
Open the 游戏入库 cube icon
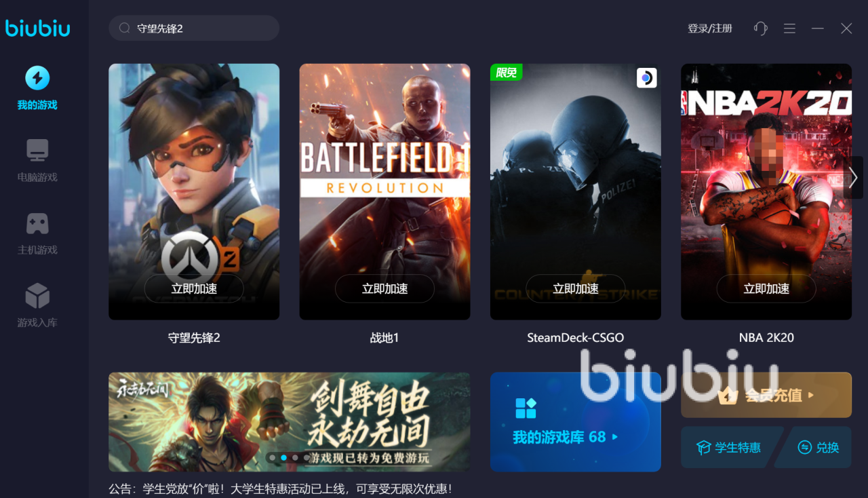(x=37, y=296)
